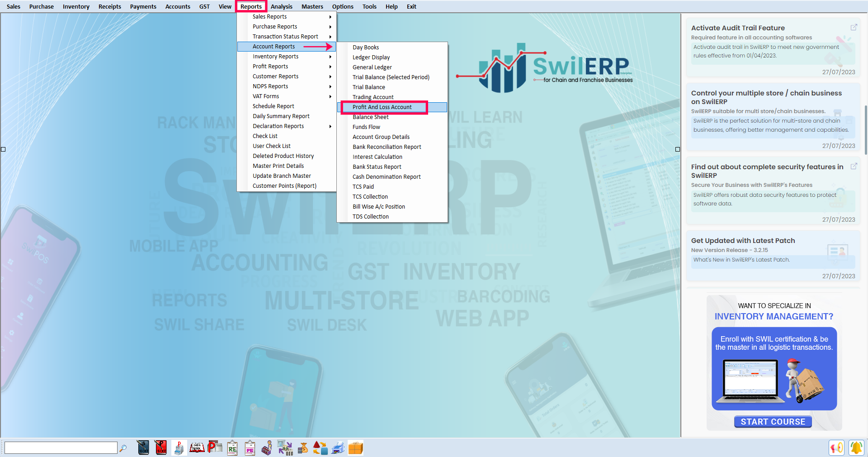Screen dimensions: 868x457
Task: Open Trial Balance (Selected Period)
Action: (392, 77)
